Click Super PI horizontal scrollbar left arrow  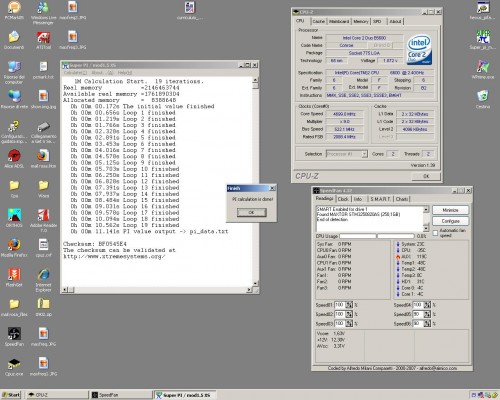click(x=65, y=290)
